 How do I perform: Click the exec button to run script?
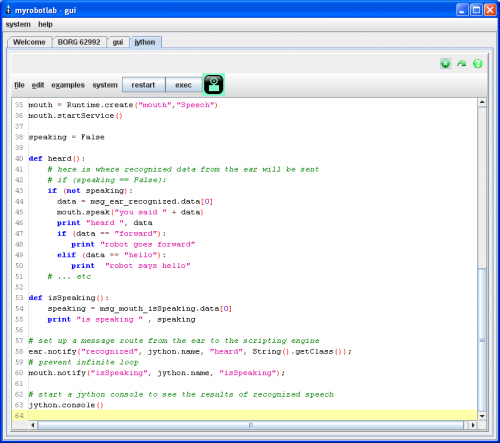184,85
